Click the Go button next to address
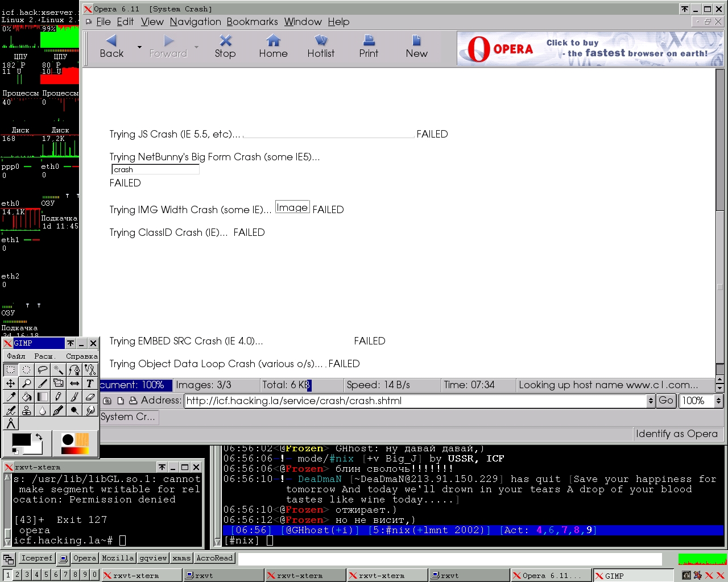This screenshot has height=582, width=728. click(666, 401)
